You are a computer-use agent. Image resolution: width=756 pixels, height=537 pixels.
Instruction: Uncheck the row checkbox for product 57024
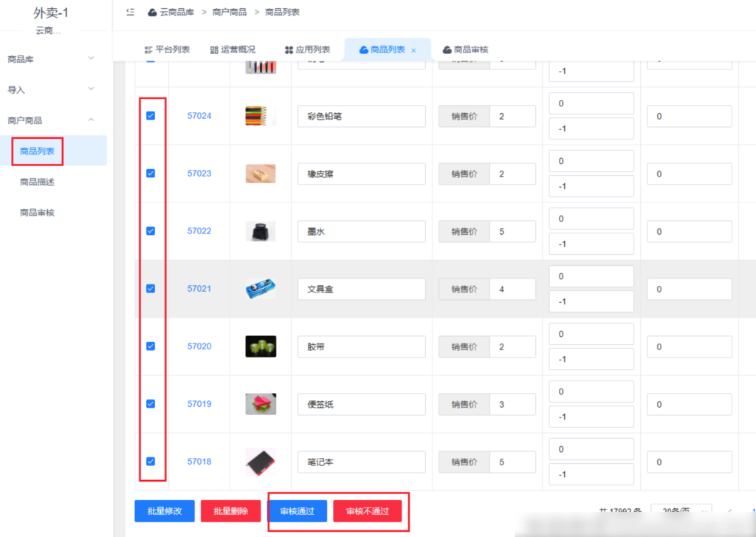tap(151, 115)
